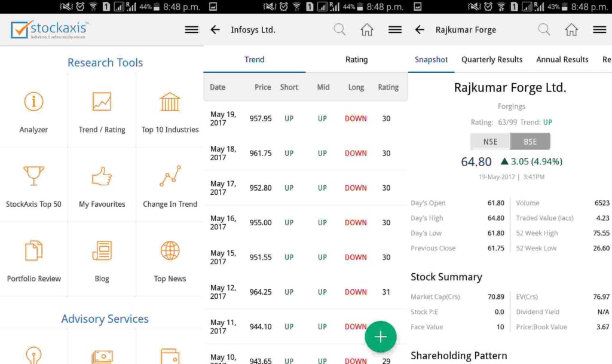Switch exchange to NSE
The image size is (612, 364).
pyautogui.click(x=490, y=142)
